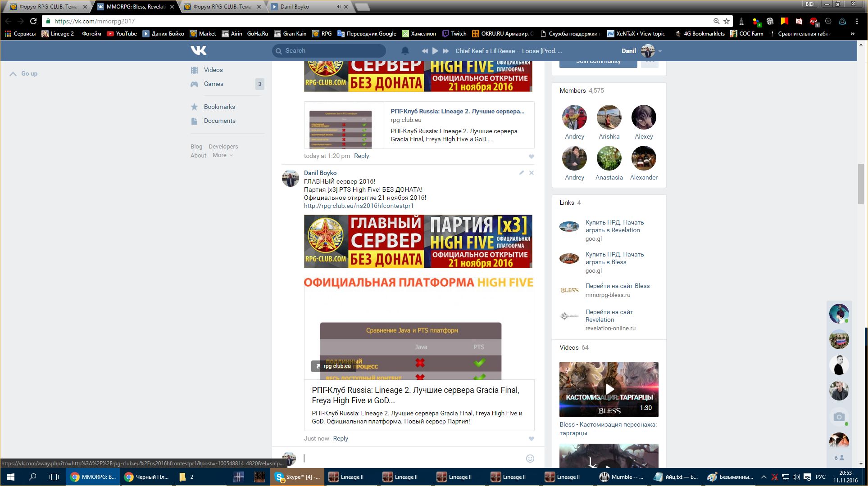Viewport: 868px width, 486px height.
Task: Switch to the Danil Boyko browser tab
Action: 303,7
